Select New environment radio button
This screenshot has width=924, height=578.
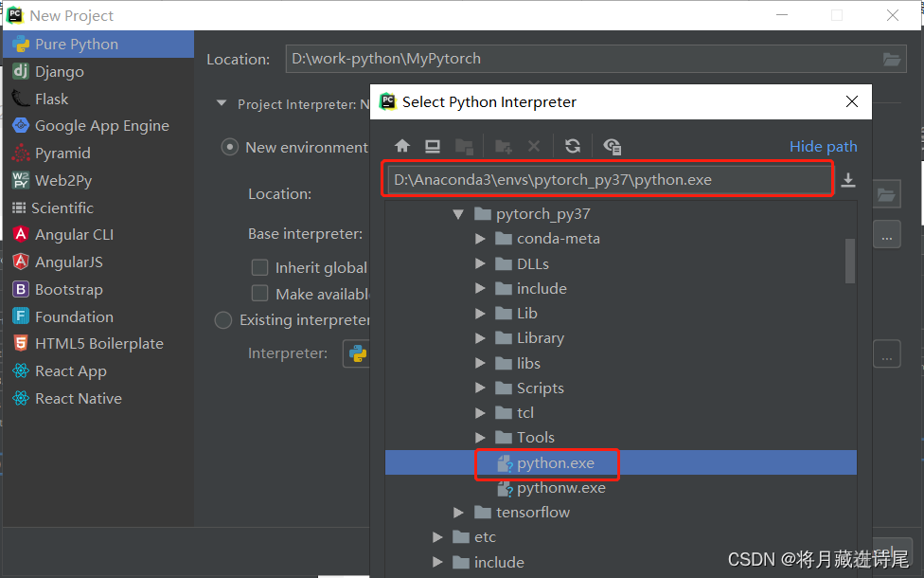(x=229, y=147)
